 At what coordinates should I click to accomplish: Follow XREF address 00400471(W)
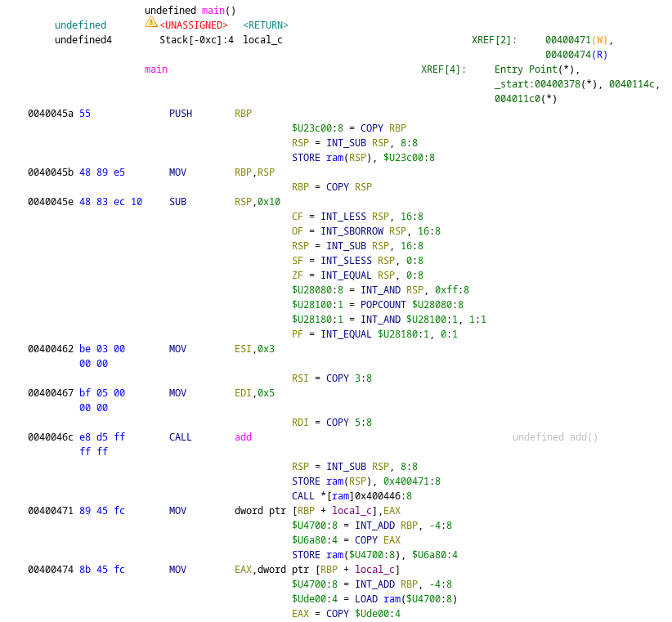coord(576,40)
